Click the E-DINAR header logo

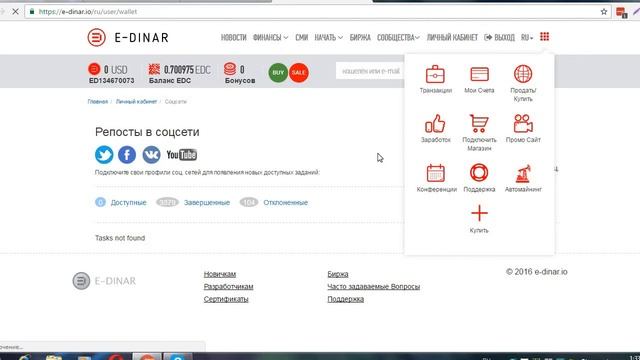[128, 38]
